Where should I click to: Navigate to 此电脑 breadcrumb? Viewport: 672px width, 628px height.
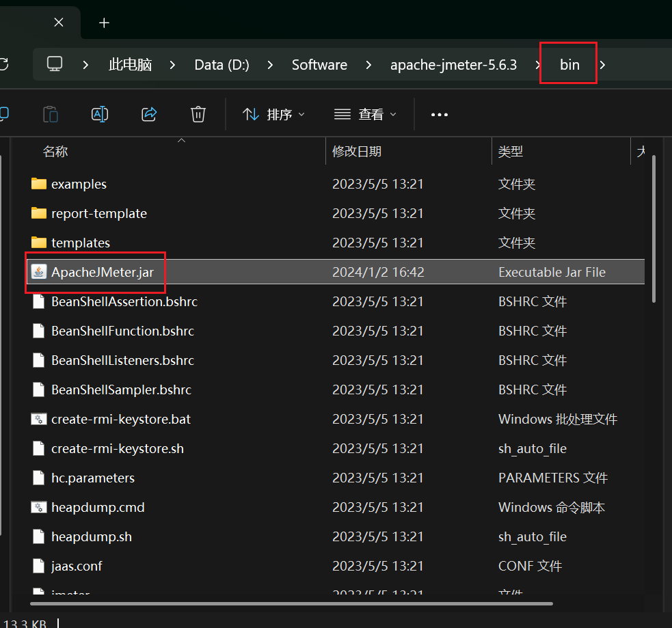(x=131, y=65)
